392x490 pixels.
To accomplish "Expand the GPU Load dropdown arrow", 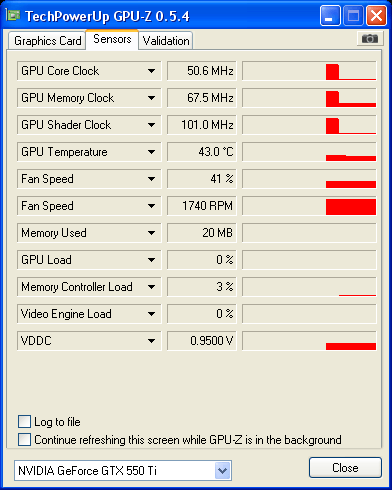I will click(151, 260).
